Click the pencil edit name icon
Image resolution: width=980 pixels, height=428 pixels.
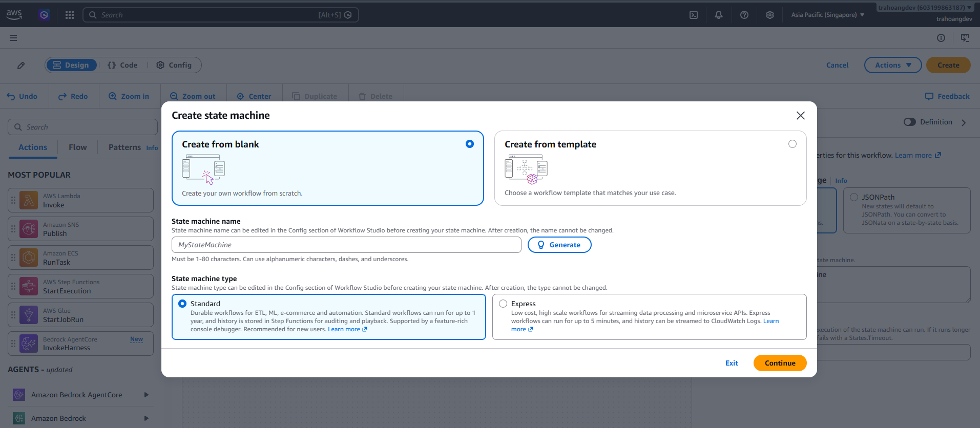21,65
